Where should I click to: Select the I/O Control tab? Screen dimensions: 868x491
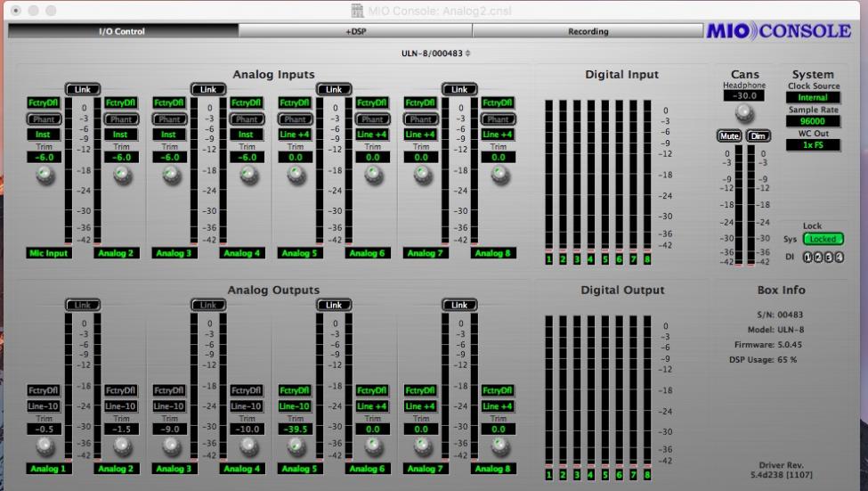(x=122, y=31)
